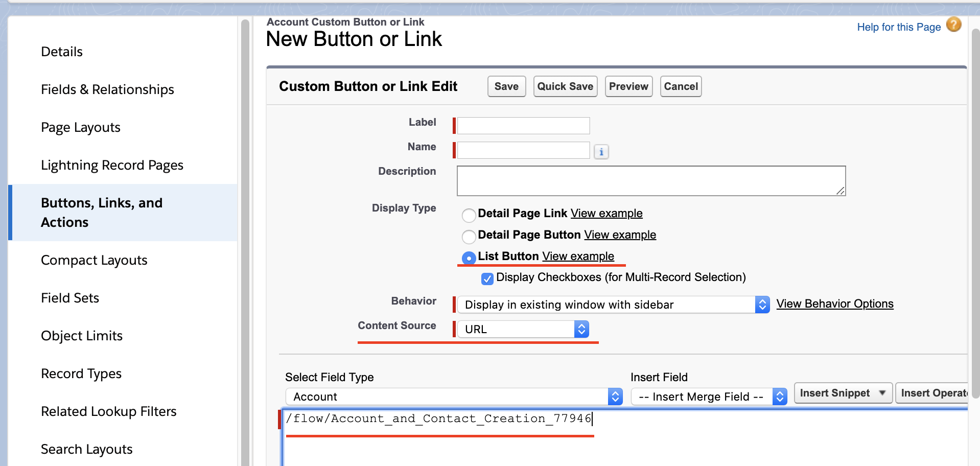Select the Detail Page Link radio button
Image resolution: width=980 pixels, height=466 pixels.
coord(469,215)
